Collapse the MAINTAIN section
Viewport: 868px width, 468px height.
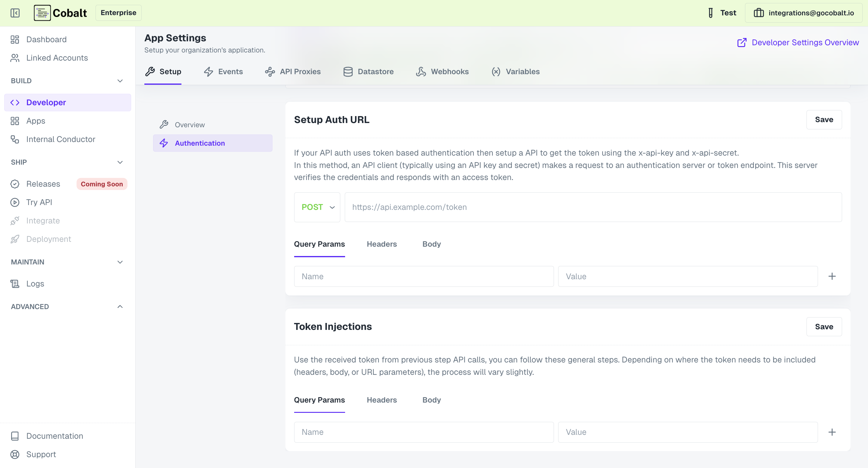coord(120,262)
